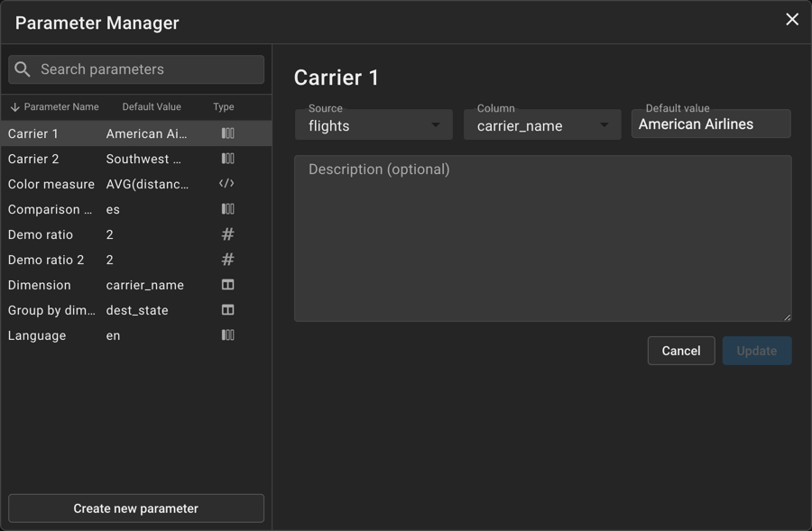Select the Carrier 1 parameter row
The image size is (812, 531).
(x=135, y=133)
